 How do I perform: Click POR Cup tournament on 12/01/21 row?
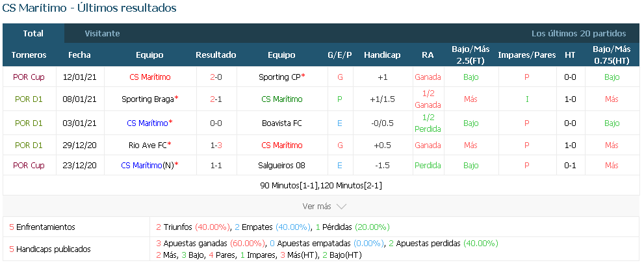pos(29,77)
